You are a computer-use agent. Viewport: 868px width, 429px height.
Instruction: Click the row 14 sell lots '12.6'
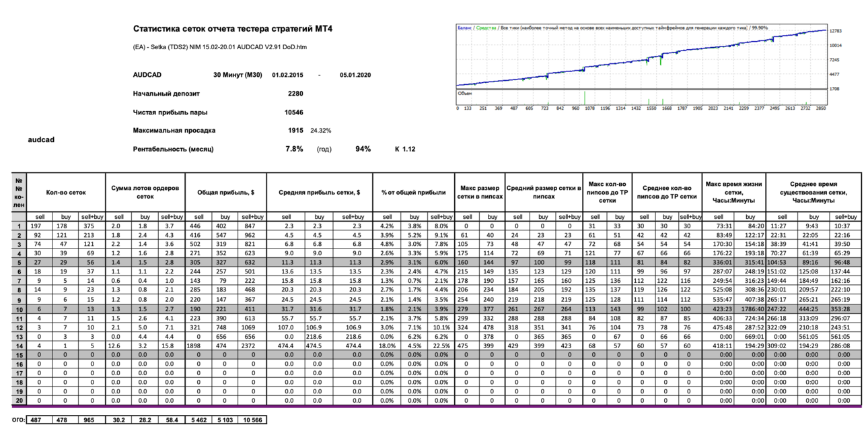120,347
